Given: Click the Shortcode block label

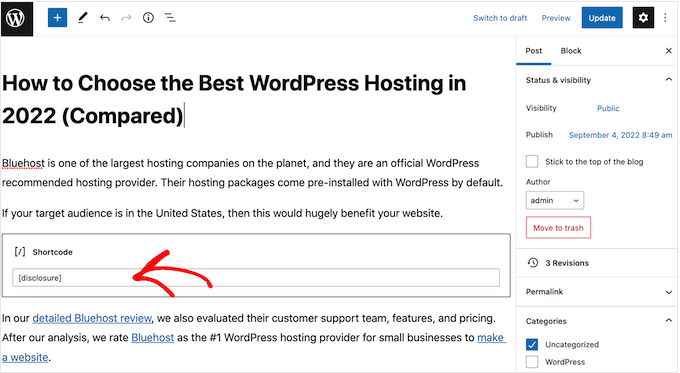Looking at the screenshot, I should pyautogui.click(x=52, y=252).
